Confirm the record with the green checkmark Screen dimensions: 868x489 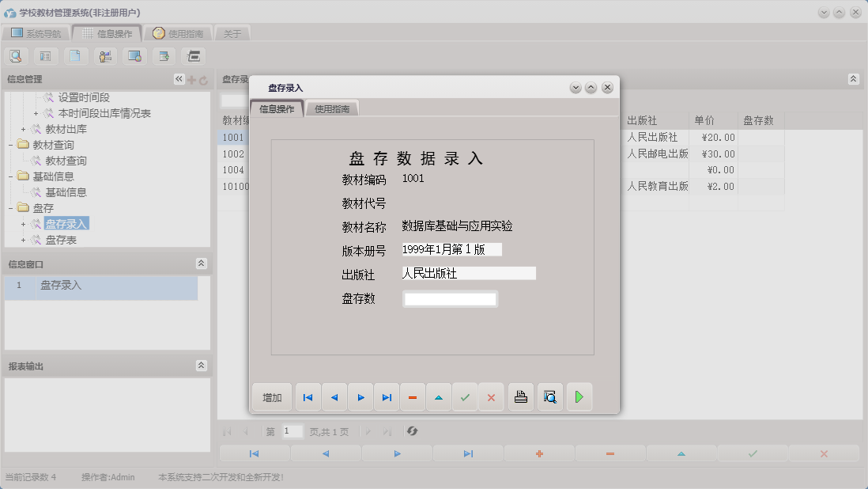[x=465, y=396]
